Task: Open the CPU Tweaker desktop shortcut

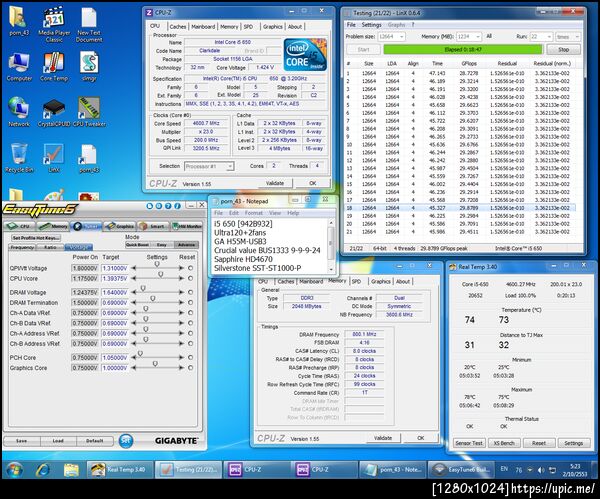Action: coord(89,112)
